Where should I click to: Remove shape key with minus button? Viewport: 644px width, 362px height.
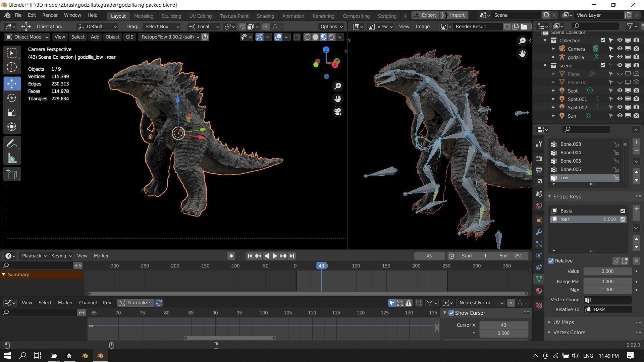tap(636, 217)
